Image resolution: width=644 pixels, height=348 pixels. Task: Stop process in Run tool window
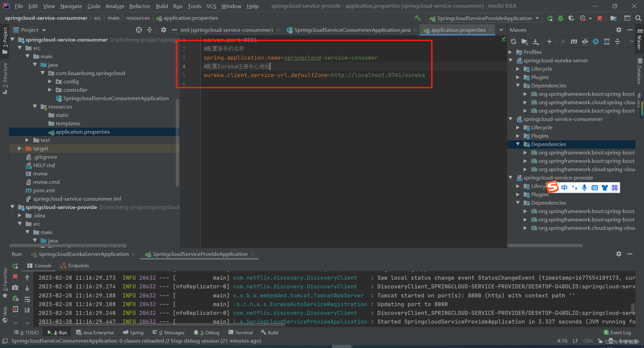pyautogui.click(x=15, y=276)
